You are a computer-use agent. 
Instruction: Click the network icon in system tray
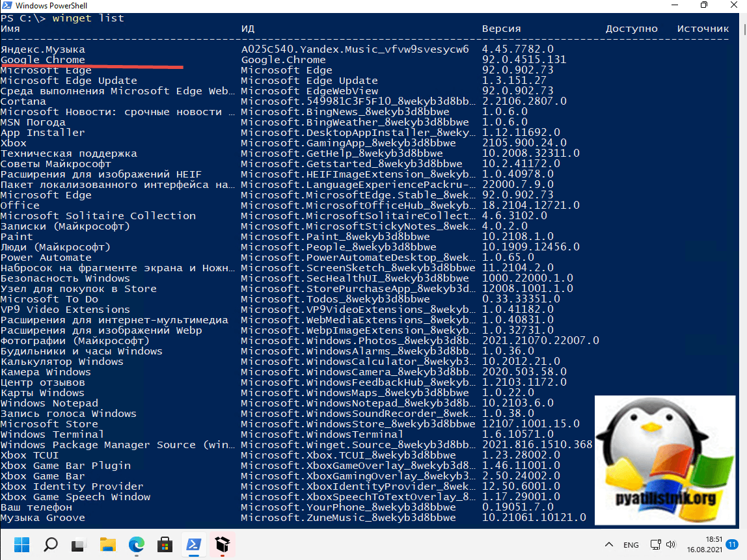pyautogui.click(x=658, y=544)
